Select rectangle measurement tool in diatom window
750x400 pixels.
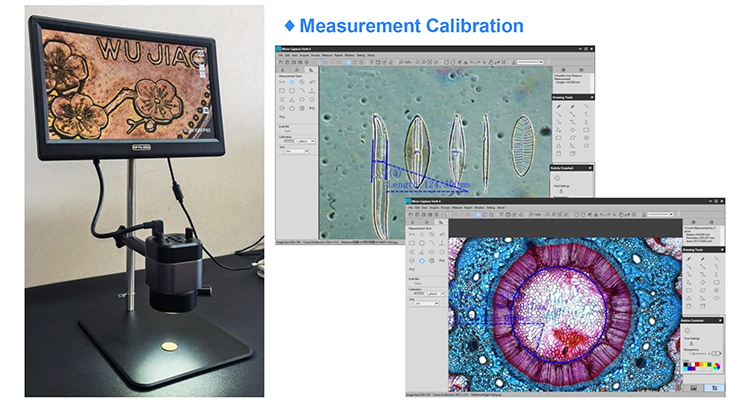[282, 91]
